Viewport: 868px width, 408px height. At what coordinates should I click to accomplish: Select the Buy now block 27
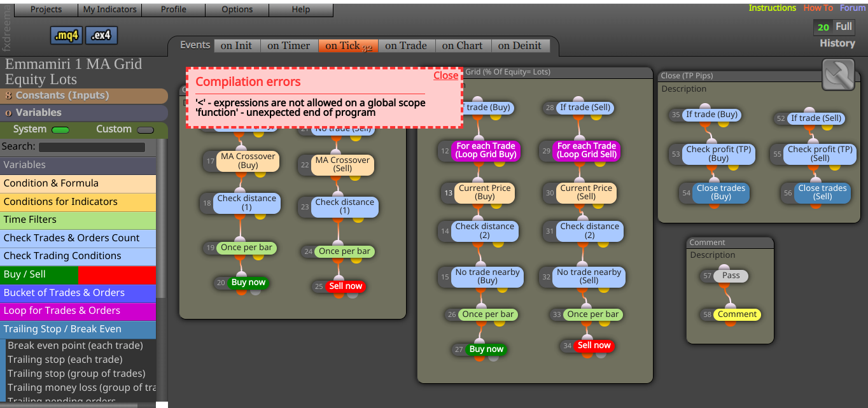pyautogui.click(x=486, y=349)
